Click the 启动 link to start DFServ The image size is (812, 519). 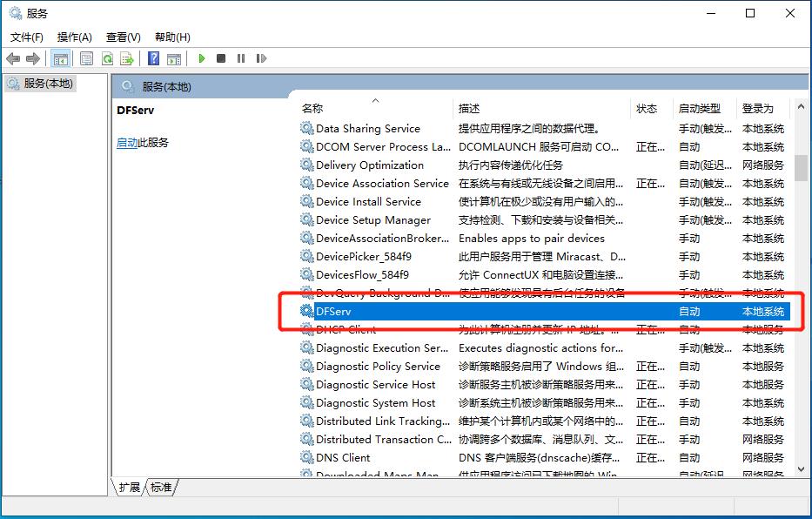click(x=127, y=143)
